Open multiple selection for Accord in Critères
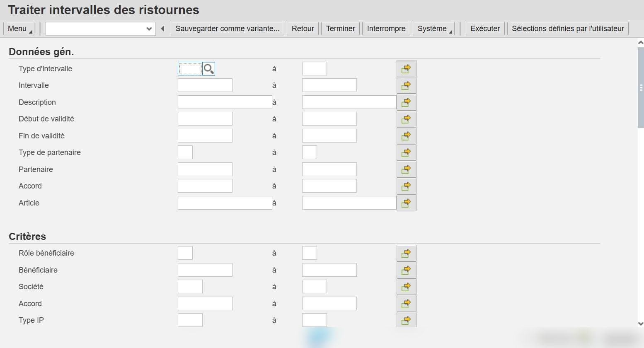The height and width of the screenshot is (348, 644). (406, 304)
